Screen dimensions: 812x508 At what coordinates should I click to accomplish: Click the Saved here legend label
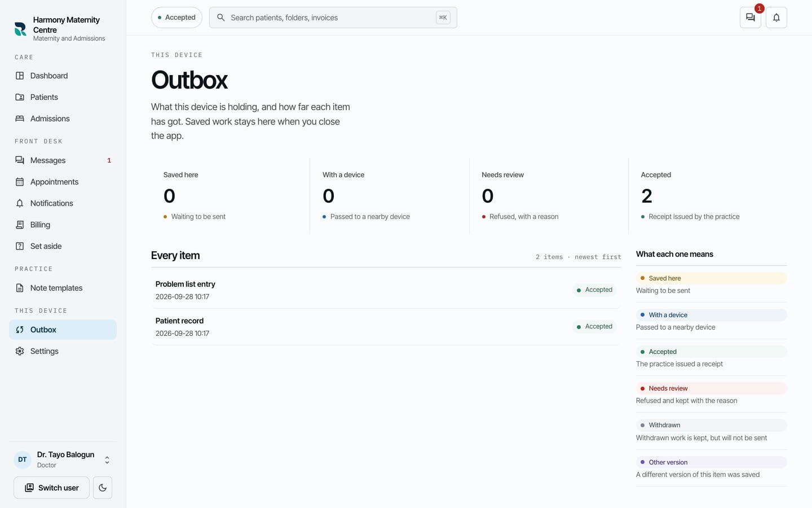[712, 278]
